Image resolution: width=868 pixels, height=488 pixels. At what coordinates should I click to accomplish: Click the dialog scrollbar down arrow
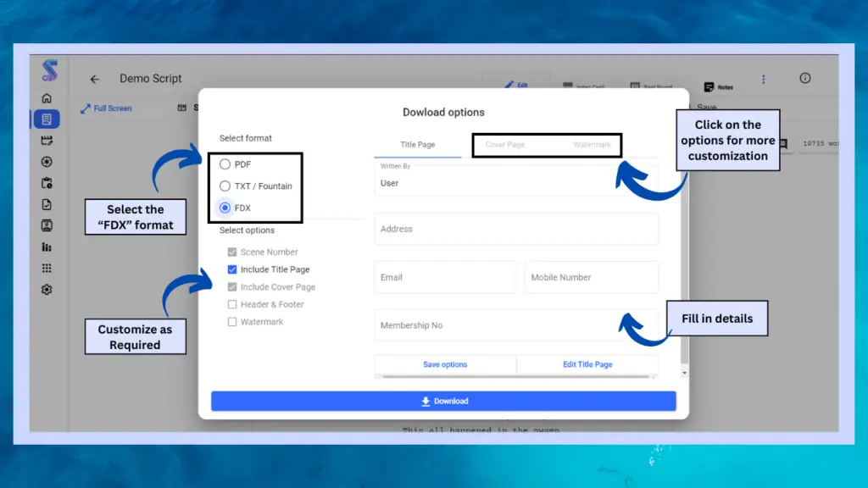684,373
